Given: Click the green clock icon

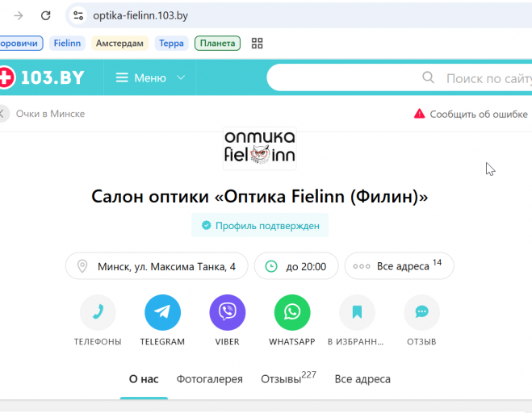Looking at the screenshot, I should (x=271, y=266).
